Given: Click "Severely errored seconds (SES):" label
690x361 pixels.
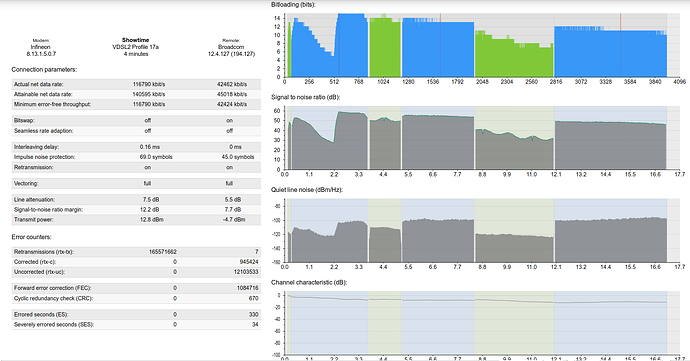Looking at the screenshot, I should click(54, 325).
